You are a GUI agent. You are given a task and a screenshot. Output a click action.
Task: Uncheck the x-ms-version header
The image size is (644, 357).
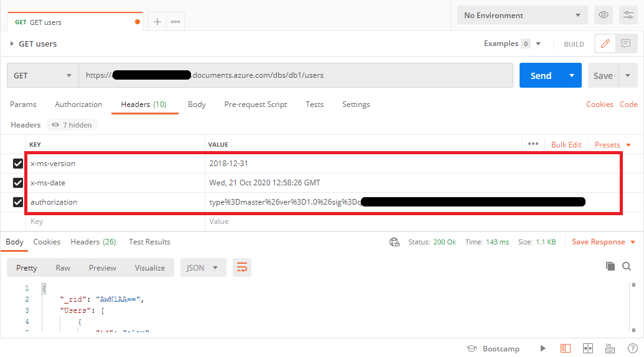click(x=17, y=164)
